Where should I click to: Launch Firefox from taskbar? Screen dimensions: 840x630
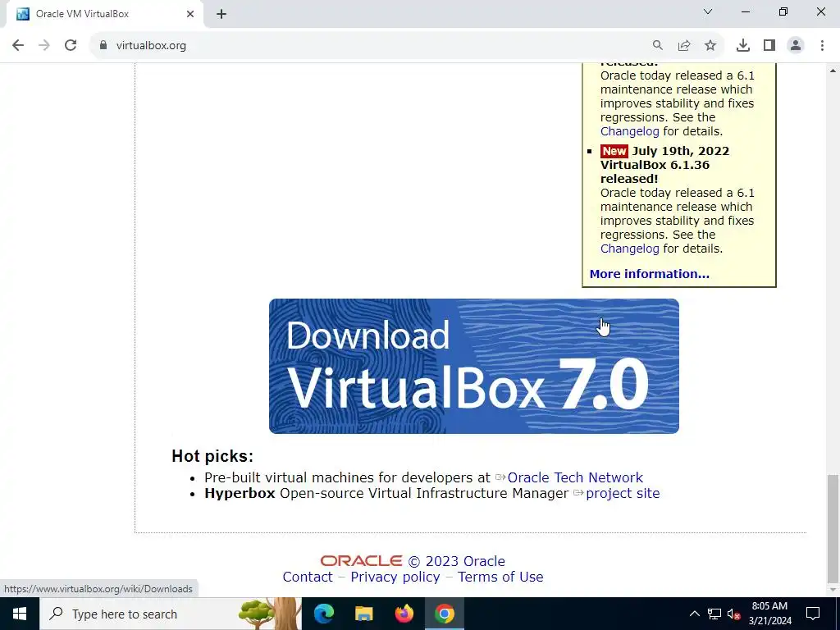click(404, 614)
